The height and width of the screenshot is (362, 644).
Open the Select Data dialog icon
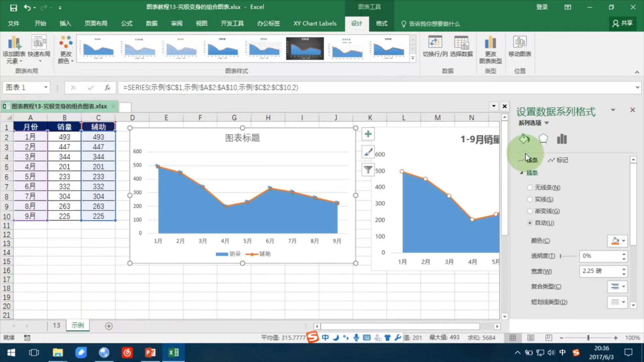click(x=461, y=43)
